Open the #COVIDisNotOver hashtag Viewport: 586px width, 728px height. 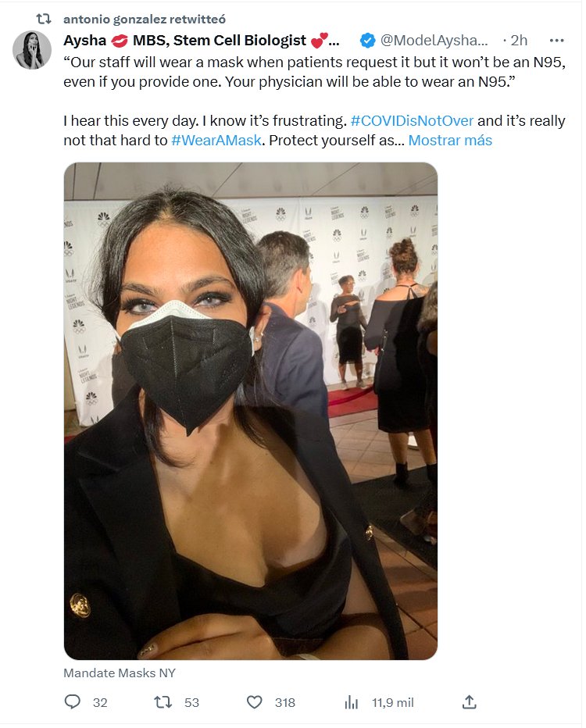(412, 121)
